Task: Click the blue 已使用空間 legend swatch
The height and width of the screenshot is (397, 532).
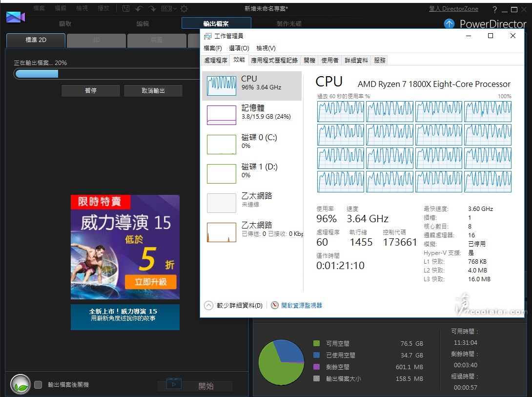Action: 317,355
